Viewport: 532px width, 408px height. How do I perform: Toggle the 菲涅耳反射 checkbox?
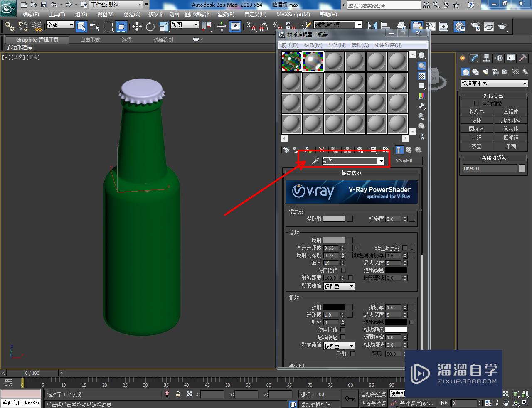click(x=405, y=248)
